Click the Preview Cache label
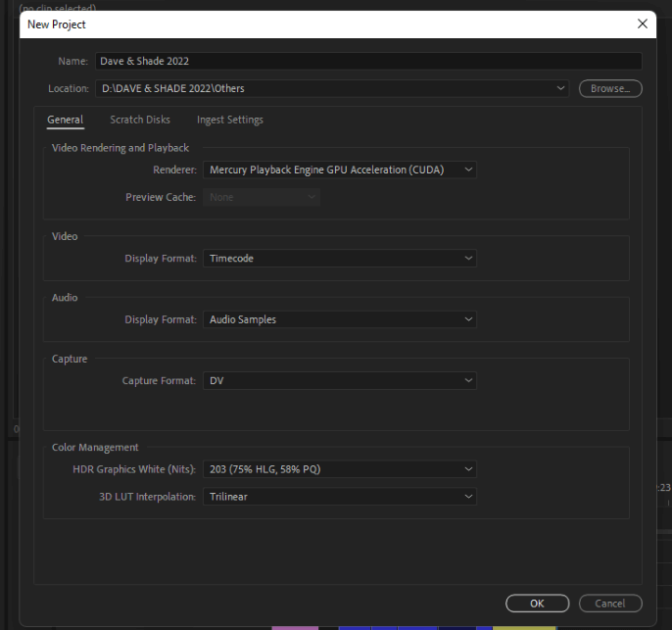The image size is (672, 630). [x=161, y=197]
